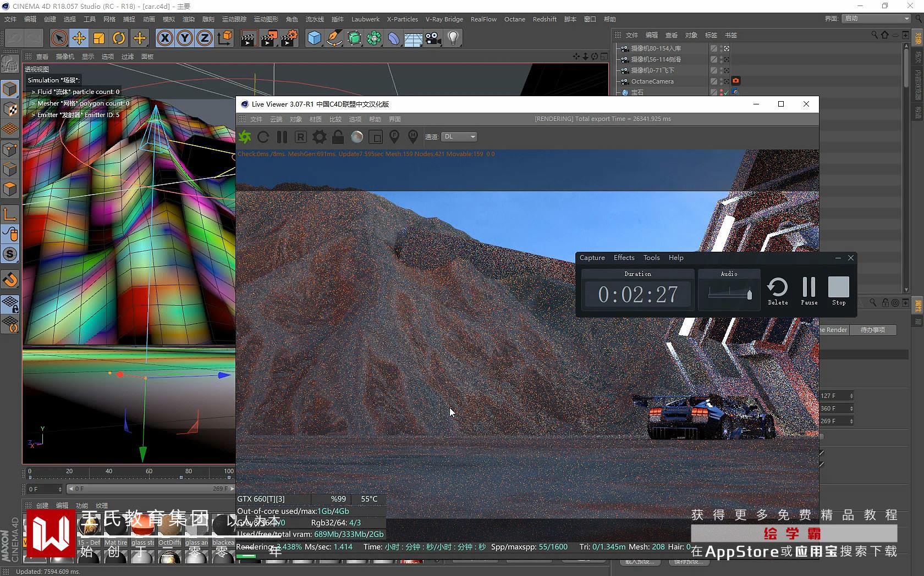Click the OctaneCamera tag icon

pyautogui.click(x=736, y=81)
